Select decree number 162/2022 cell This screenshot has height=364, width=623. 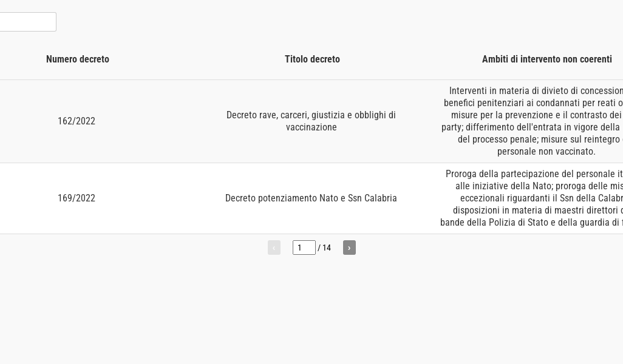click(x=77, y=121)
